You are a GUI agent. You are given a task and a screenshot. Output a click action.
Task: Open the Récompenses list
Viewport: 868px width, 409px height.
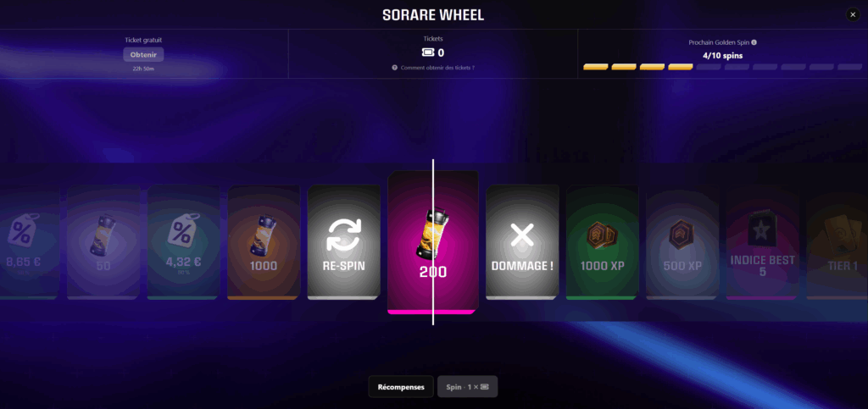(x=401, y=387)
